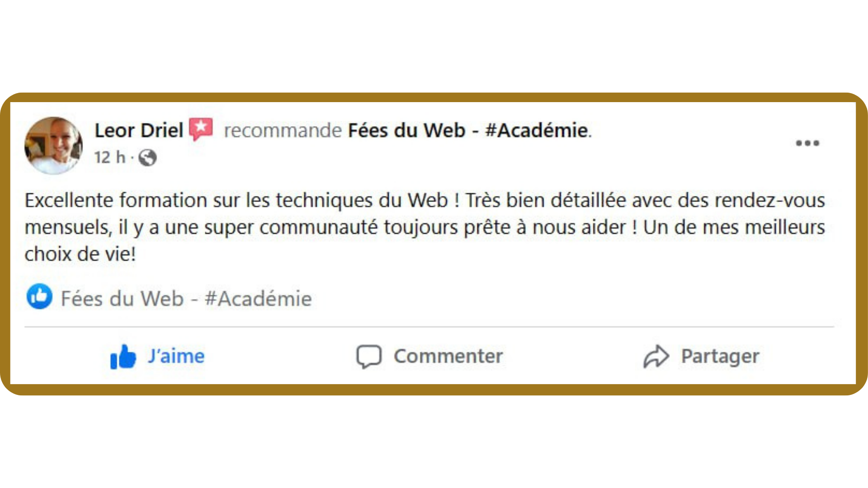The width and height of the screenshot is (868, 488).
Task: Click the review line starting "mensuels, il y a"
Action: [x=425, y=227]
